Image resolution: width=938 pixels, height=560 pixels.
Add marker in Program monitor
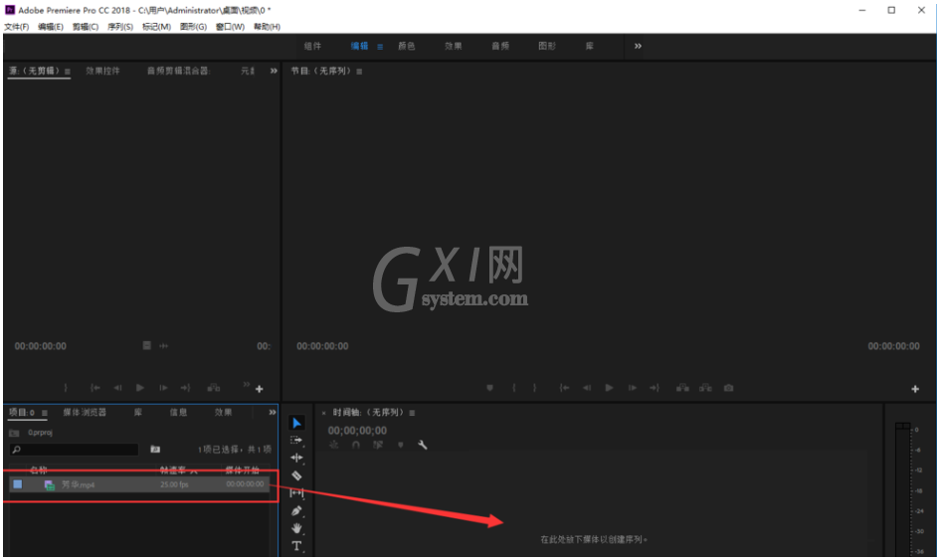click(490, 388)
